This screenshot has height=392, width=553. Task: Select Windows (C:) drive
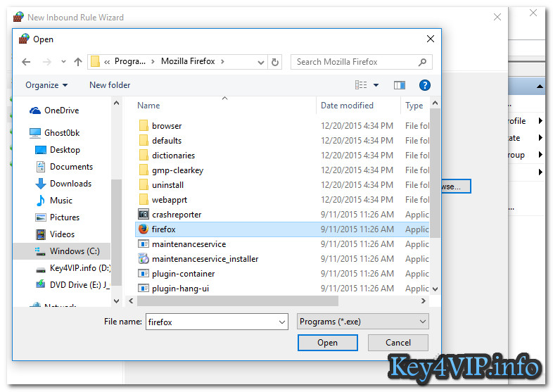[62, 251]
